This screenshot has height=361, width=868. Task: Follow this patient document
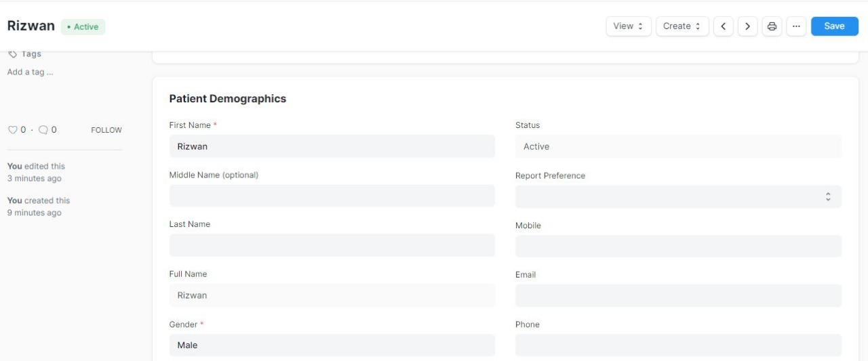106,130
